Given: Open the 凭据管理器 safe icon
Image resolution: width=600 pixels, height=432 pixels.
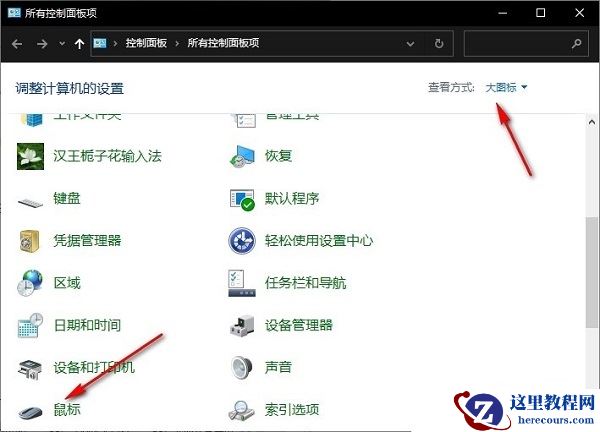Looking at the screenshot, I should coord(30,241).
